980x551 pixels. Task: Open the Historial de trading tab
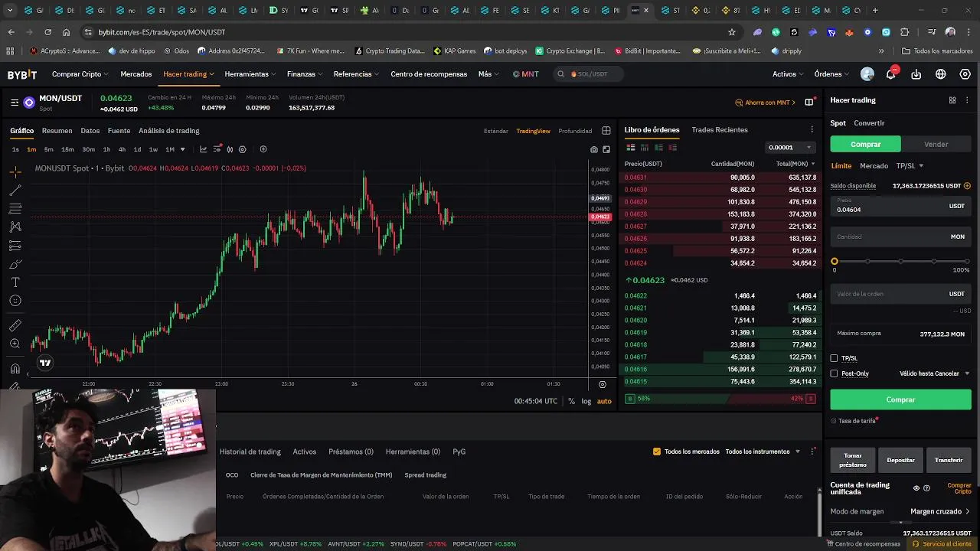coord(250,452)
